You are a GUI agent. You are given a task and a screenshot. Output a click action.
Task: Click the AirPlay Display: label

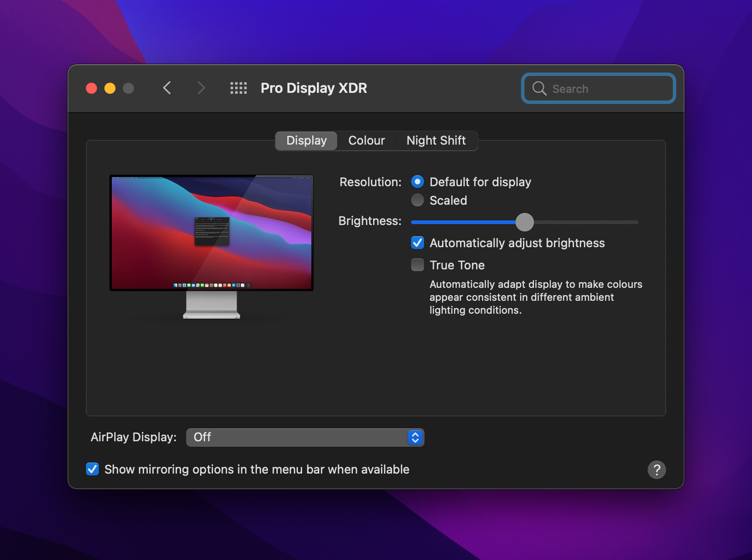point(134,437)
